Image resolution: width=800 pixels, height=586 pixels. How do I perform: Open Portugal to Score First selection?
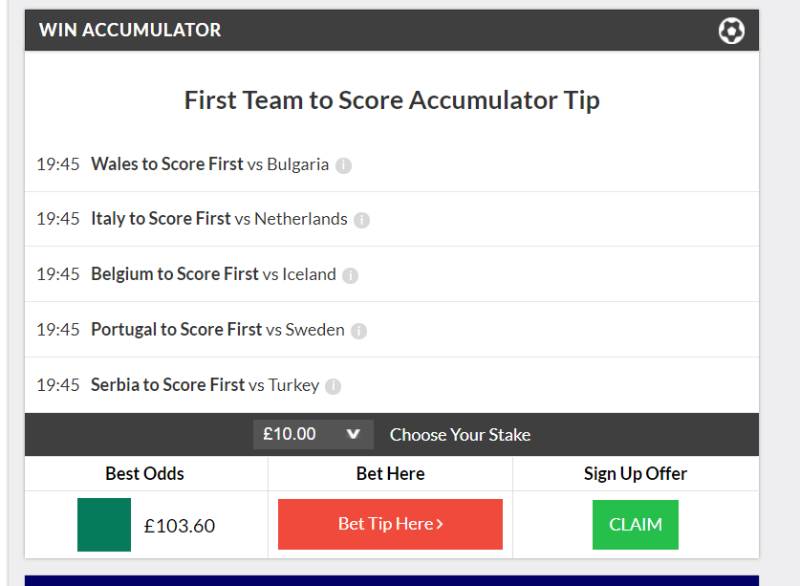[177, 329]
